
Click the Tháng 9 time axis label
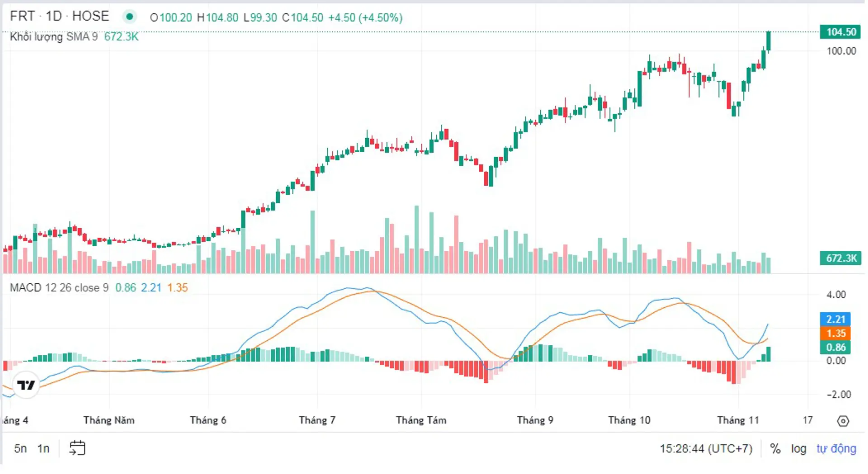(x=535, y=420)
